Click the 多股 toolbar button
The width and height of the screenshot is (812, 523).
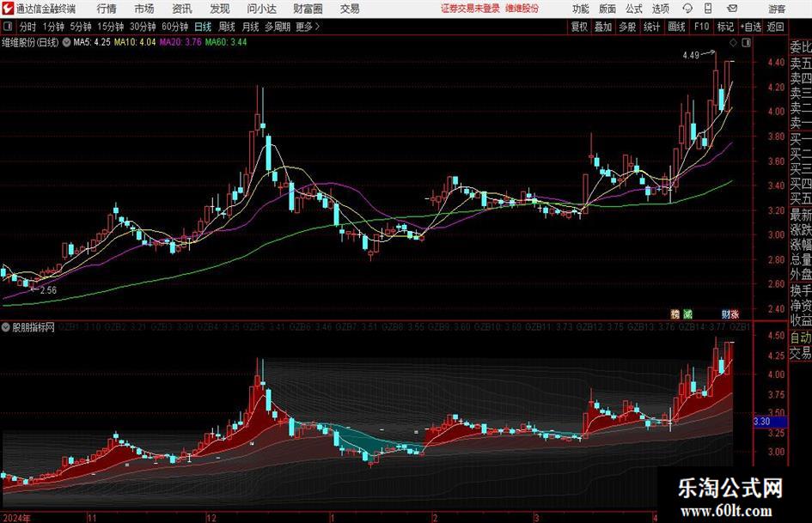click(x=627, y=27)
